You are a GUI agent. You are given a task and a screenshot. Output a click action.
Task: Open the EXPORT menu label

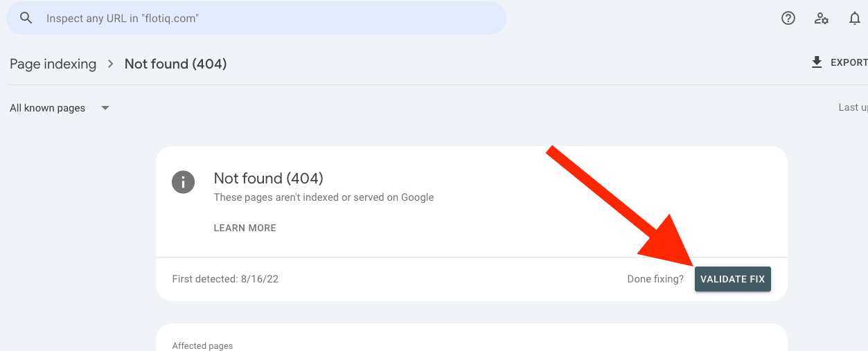[849, 62]
